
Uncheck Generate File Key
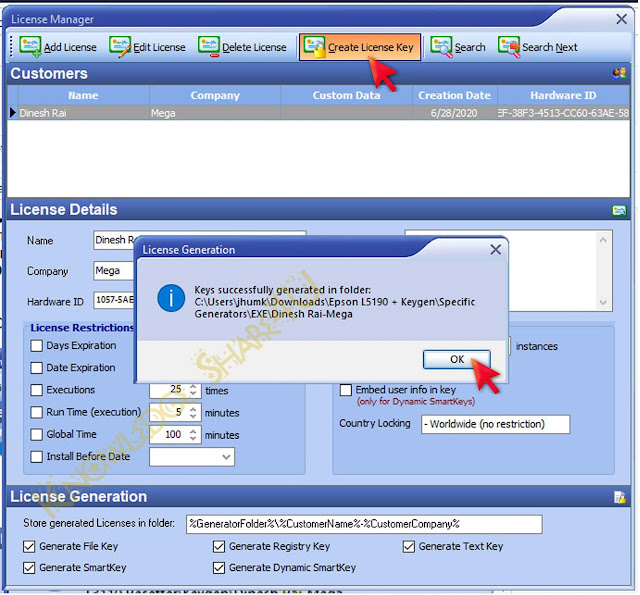[29, 546]
